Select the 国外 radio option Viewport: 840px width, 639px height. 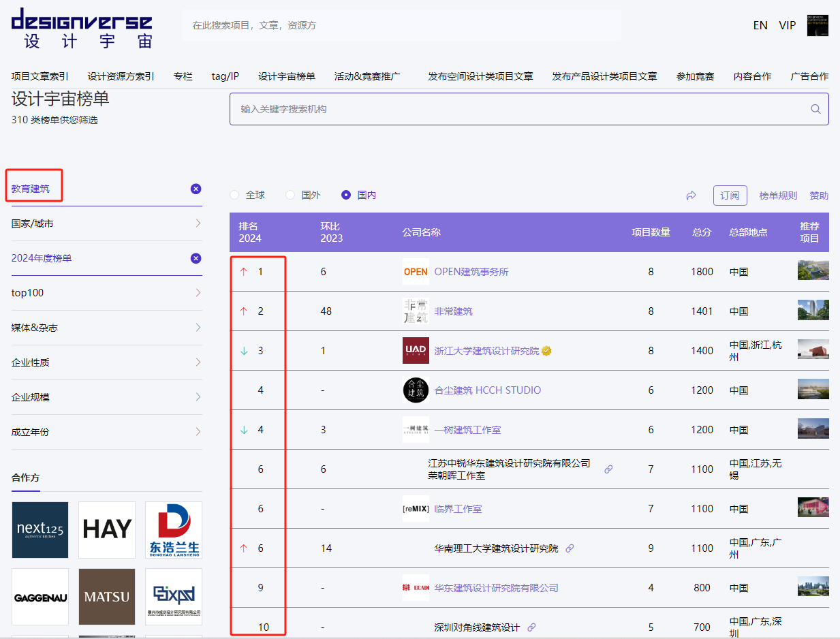[x=290, y=195]
